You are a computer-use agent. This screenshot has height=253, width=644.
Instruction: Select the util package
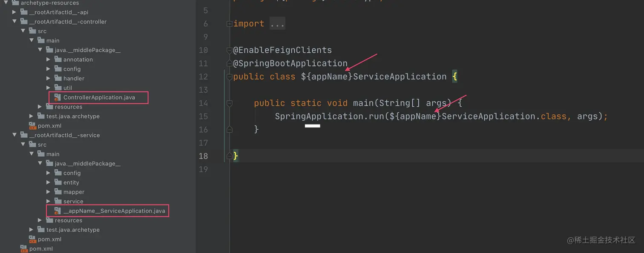click(68, 88)
